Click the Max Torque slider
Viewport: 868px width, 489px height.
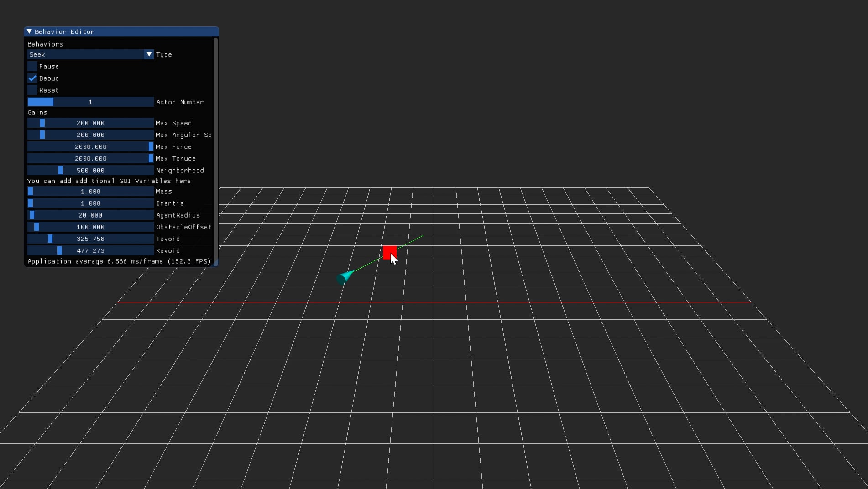[x=90, y=159]
